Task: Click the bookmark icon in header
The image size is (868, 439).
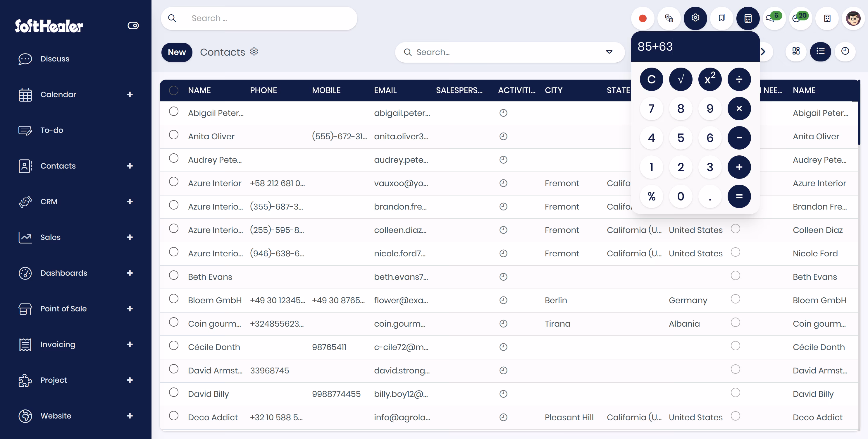Action: pyautogui.click(x=721, y=18)
